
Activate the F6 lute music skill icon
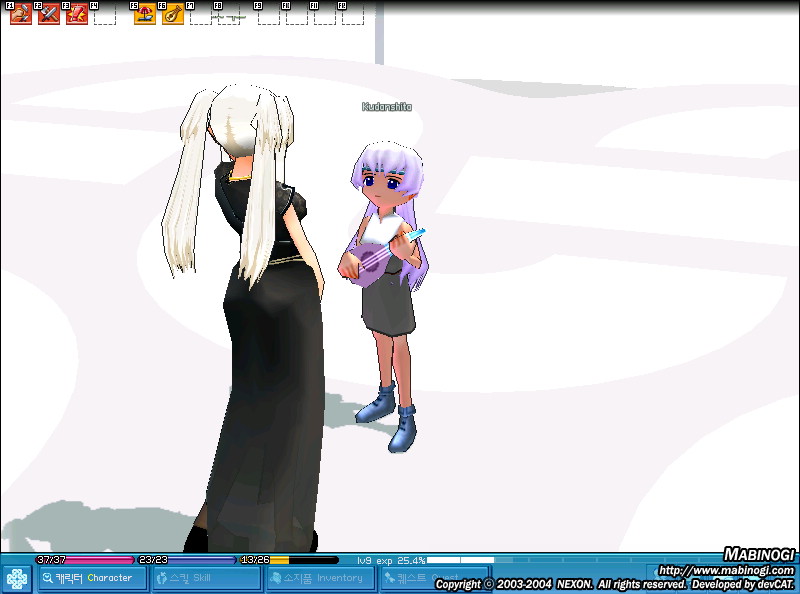click(173, 14)
